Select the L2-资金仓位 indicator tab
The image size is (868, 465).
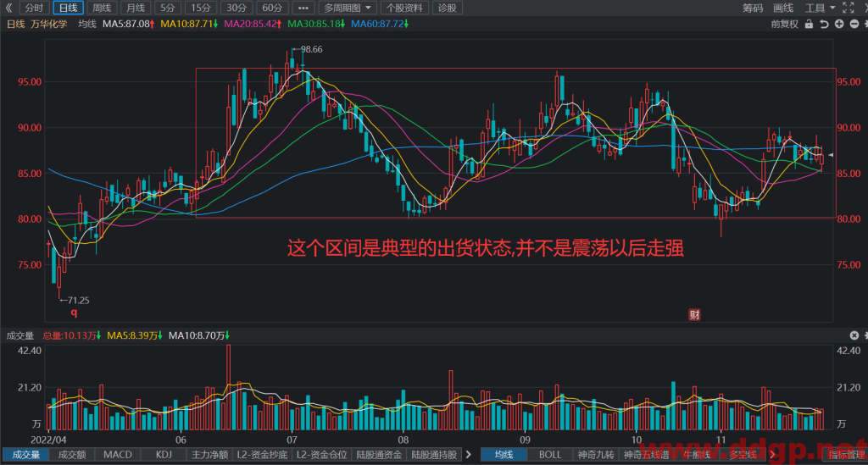pyautogui.click(x=321, y=455)
